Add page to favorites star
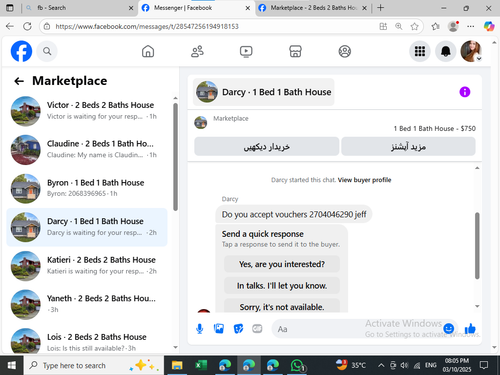 [414, 26]
